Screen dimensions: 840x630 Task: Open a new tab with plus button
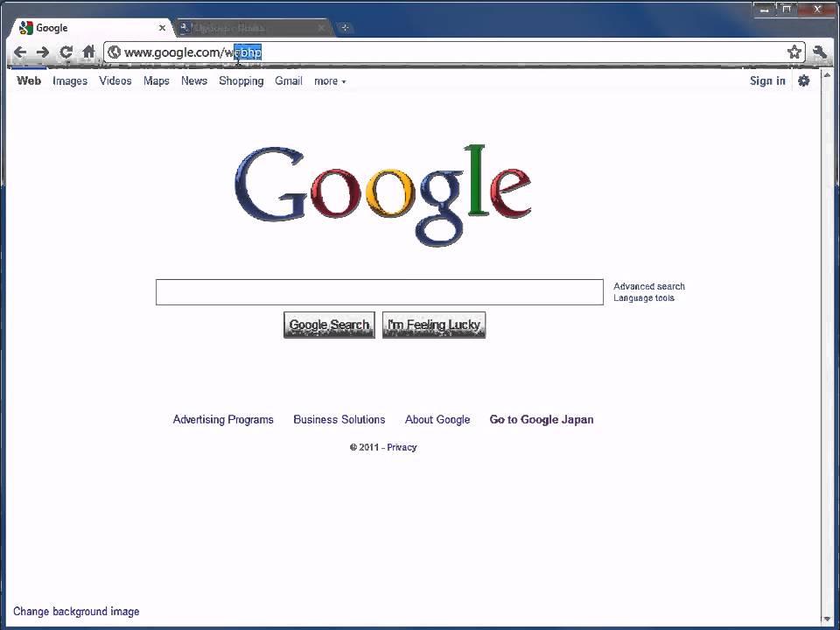[346, 28]
